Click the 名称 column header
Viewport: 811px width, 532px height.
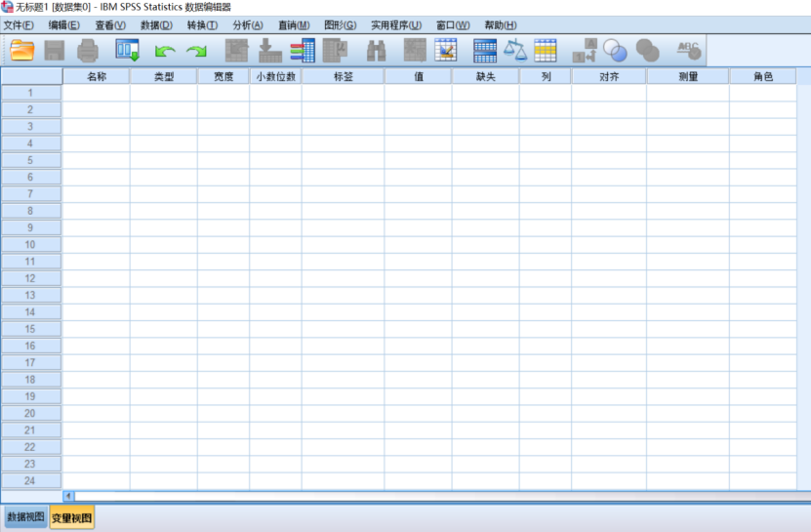coord(97,76)
